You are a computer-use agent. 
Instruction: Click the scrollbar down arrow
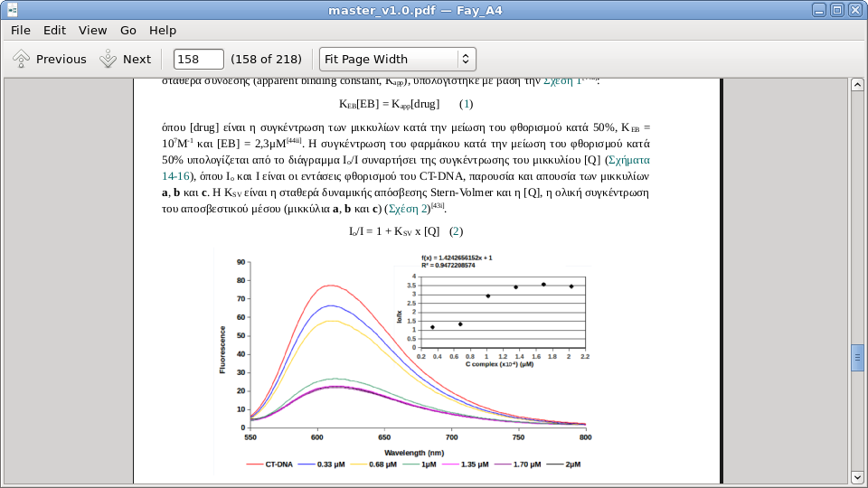pyautogui.click(x=857, y=475)
